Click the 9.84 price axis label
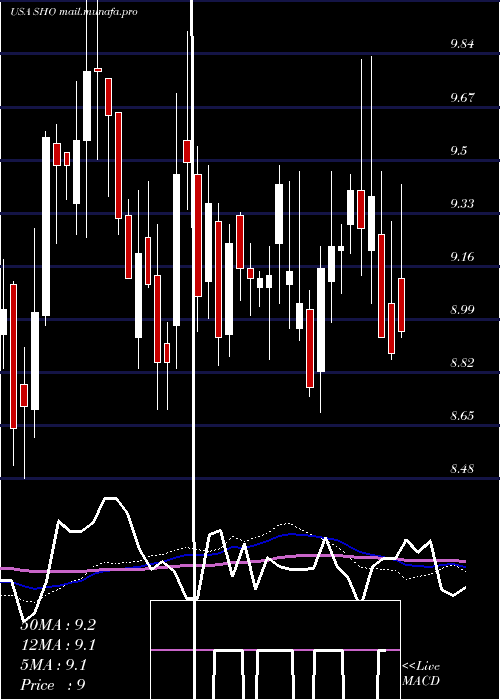 coord(462,44)
